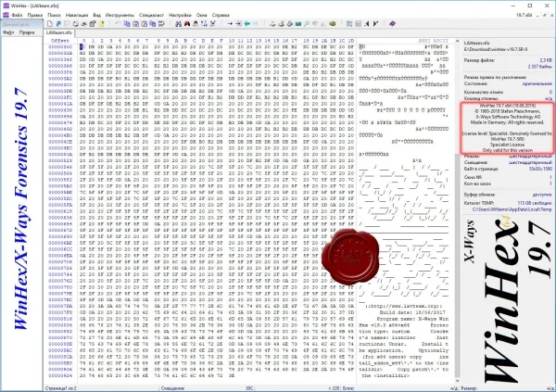
Task: Click the red Find Hex Values binoculars
Action: point(187,24)
